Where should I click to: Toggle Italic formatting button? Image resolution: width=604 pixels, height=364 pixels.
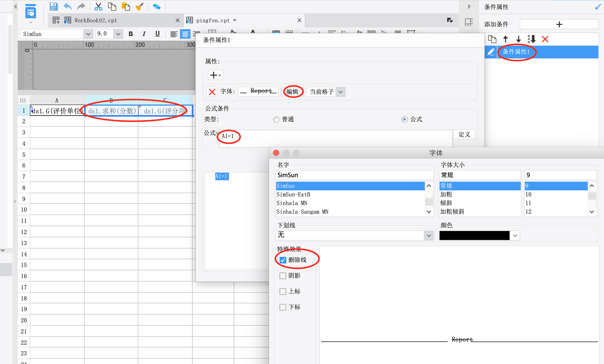(144, 34)
